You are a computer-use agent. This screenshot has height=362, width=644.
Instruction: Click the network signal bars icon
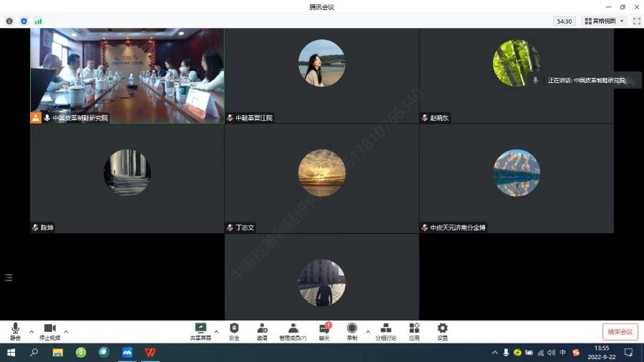coord(38,21)
